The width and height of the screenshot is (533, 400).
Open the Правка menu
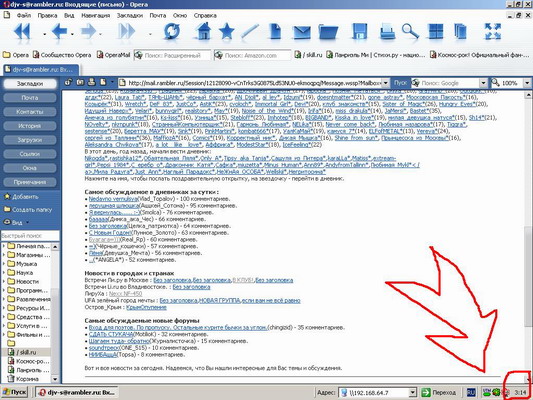click(x=47, y=15)
